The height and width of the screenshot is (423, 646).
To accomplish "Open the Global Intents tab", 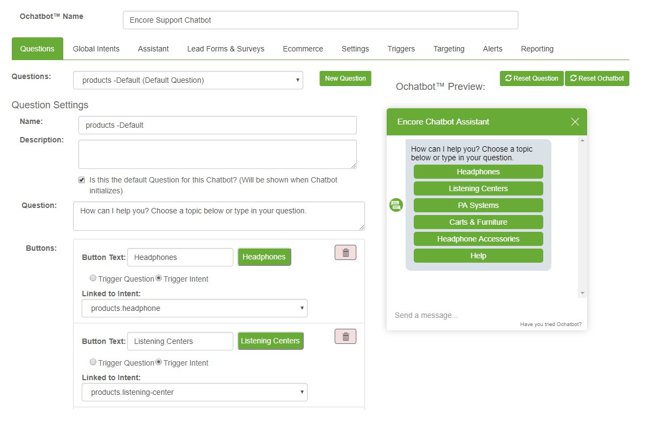I will click(x=96, y=49).
